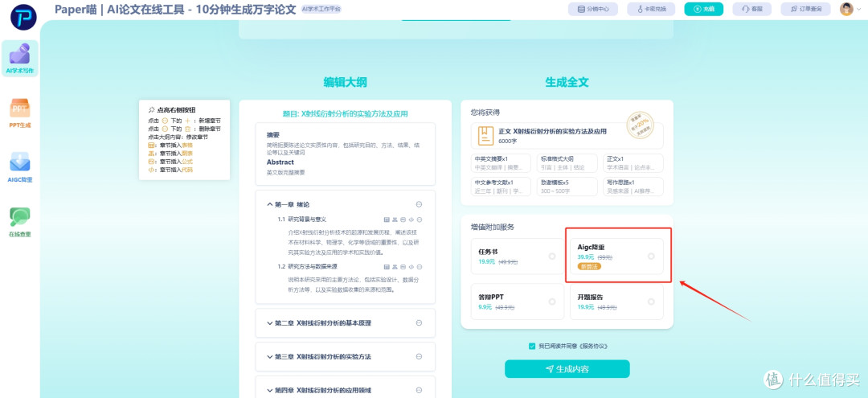The width and height of the screenshot is (868, 398).
Task: Select Aigc降重 add-on radio button
Action: [x=651, y=256]
